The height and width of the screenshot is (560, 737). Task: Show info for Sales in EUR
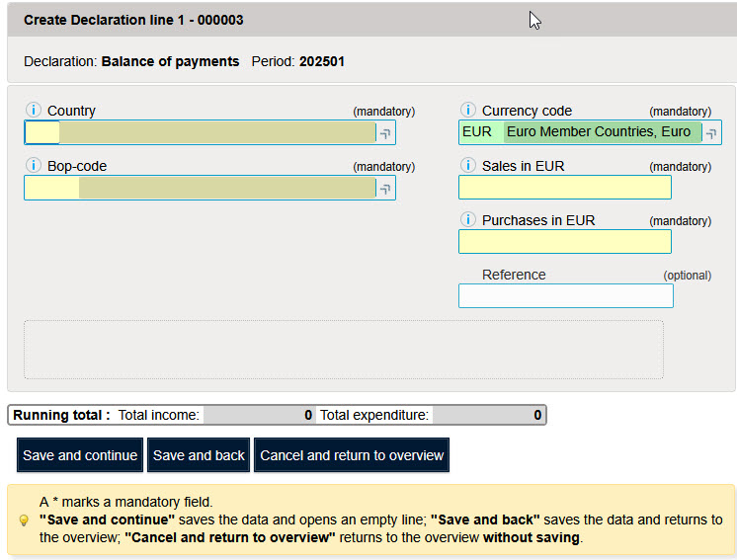pyautogui.click(x=467, y=166)
